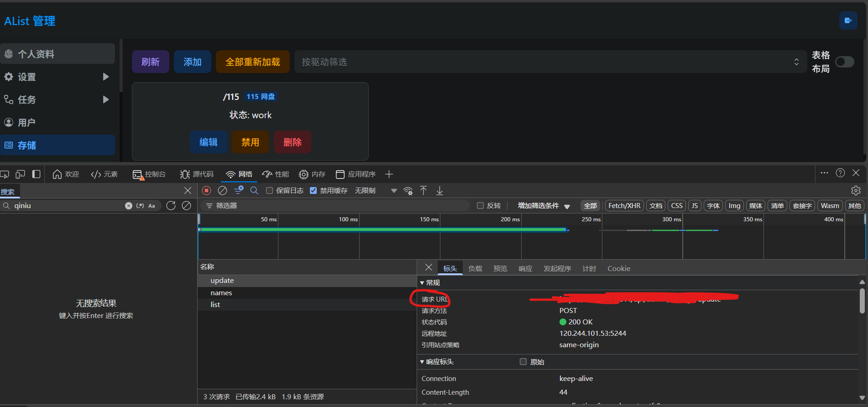Toggle the DevTools sidebar panel icon
Image resolution: width=868 pixels, height=407 pixels.
[37, 174]
